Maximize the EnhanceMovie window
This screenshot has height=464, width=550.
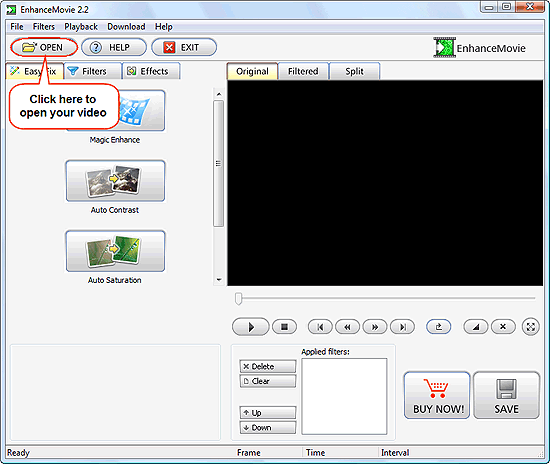click(507, 7)
